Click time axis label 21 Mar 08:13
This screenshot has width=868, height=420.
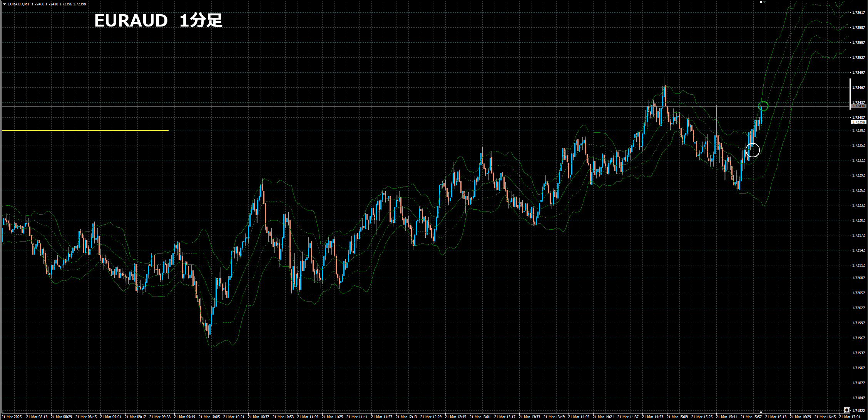click(37, 417)
